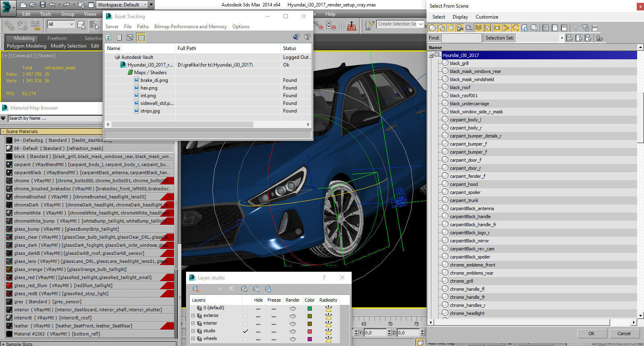644x346 pixels.
Task: Collapse the Scene Materials rollout
Action: (3, 131)
